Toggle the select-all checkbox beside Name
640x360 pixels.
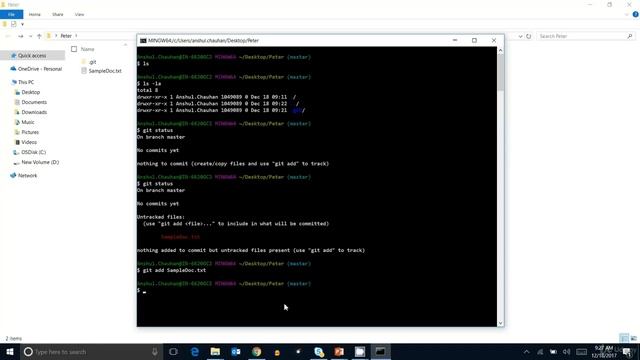(x=74, y=49)
